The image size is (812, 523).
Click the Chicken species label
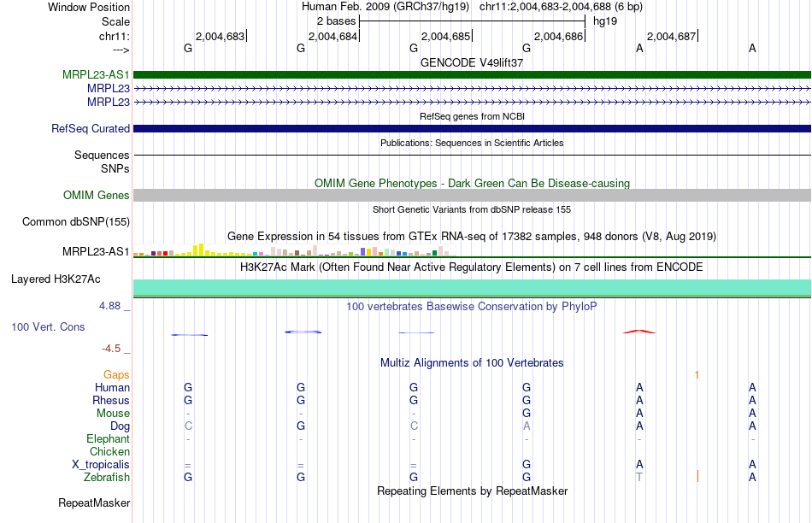pos(109,451)
